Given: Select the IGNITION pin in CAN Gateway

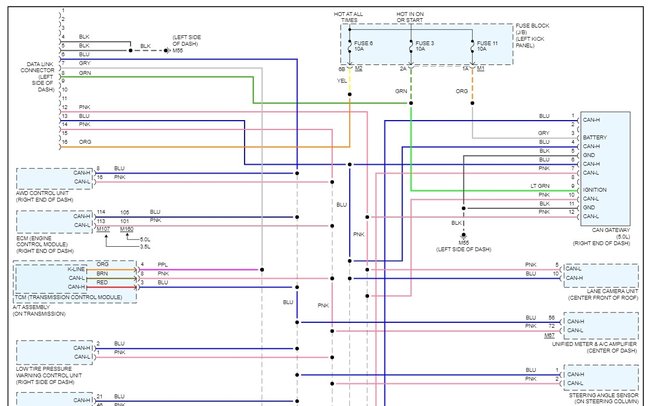Looking at the screenshot, I should click(x=595, y=190).
